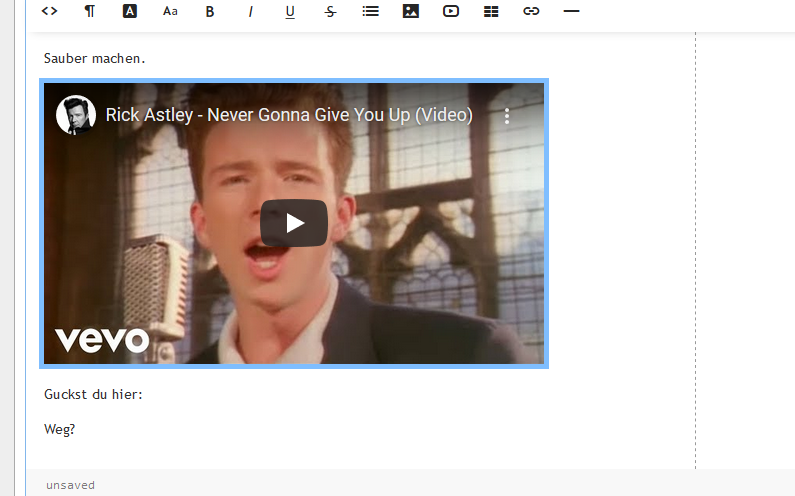The height and width of the screenshot is (496, 795).
Task: Open the text color tool
Action: click(x=130, y=11)
